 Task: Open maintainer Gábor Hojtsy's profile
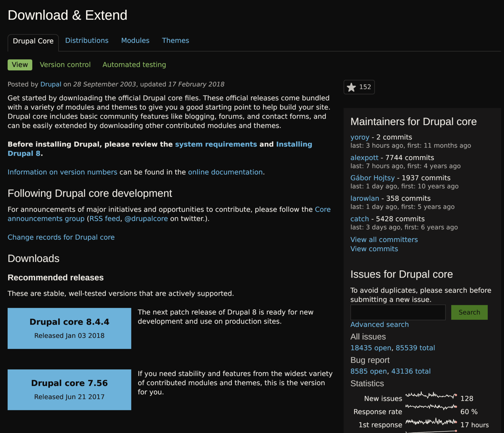(x=372, y=178)
